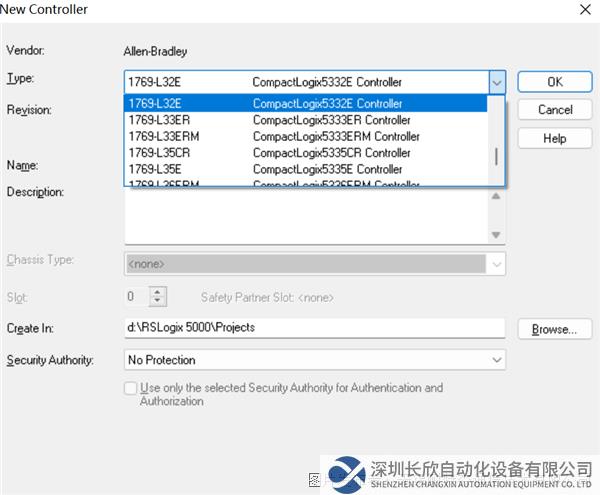Image resolution: width=600 pixels, height=495 pixels.
Task: Pick 1769-L33ERM CompactLogix5333ERM Controller
Action: [305, 137]
